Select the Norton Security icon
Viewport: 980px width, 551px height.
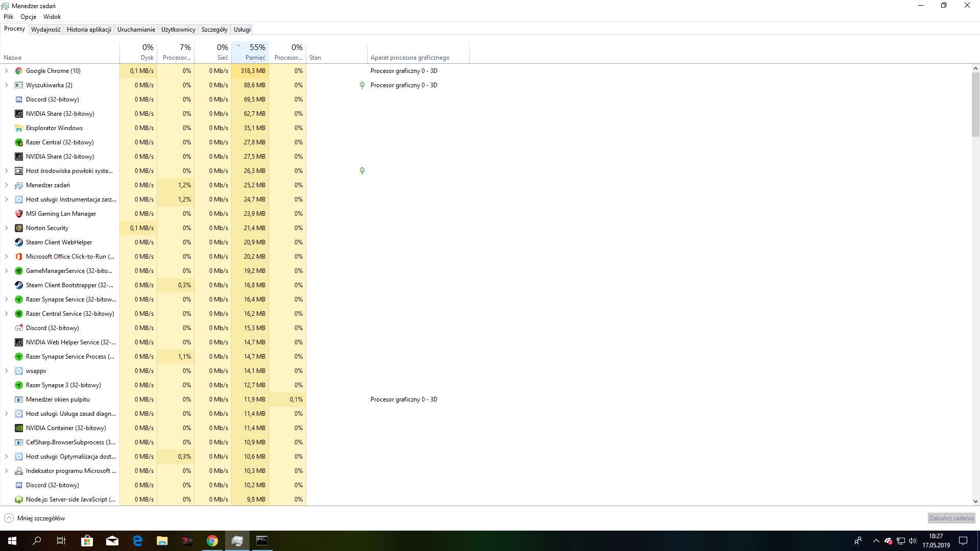19,228
